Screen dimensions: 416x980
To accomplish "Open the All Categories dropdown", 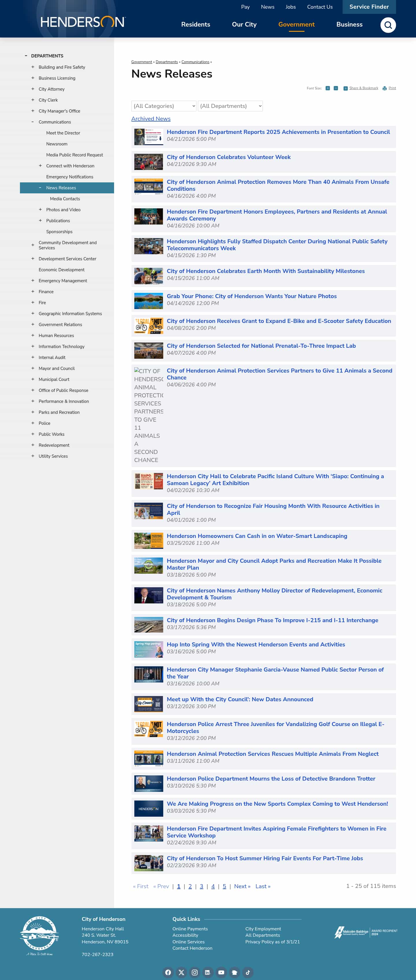I will 164,106.
